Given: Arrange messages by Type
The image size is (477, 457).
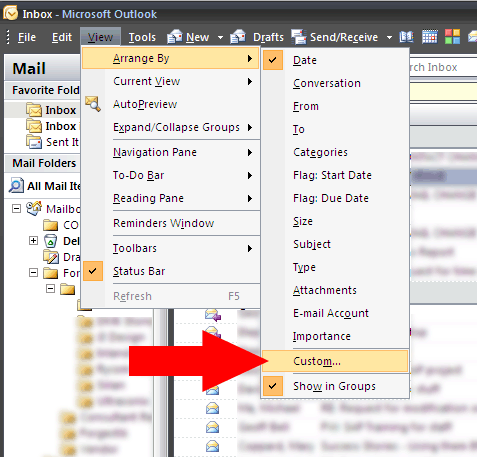Looking at the screenshot, I should (335, 267).
